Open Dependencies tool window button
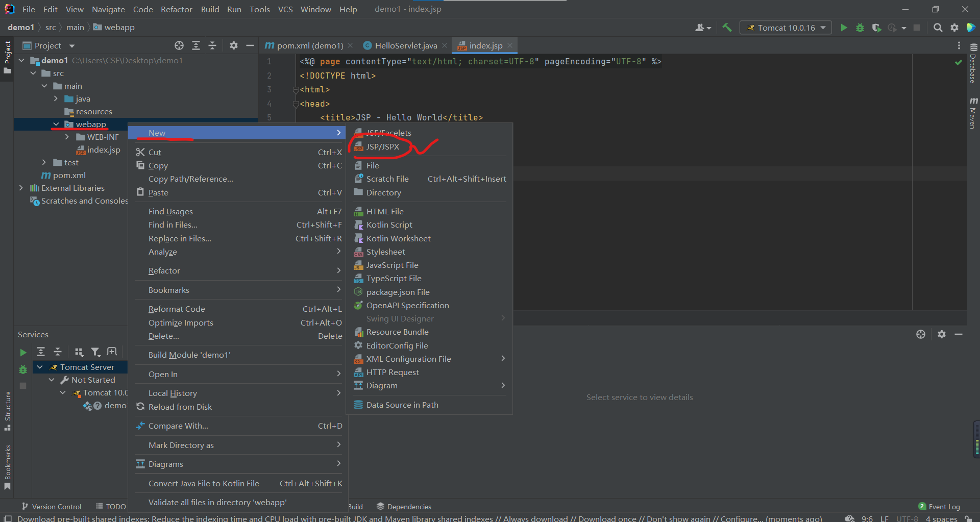This screenshot has width=980, height=522. [404, 506]
